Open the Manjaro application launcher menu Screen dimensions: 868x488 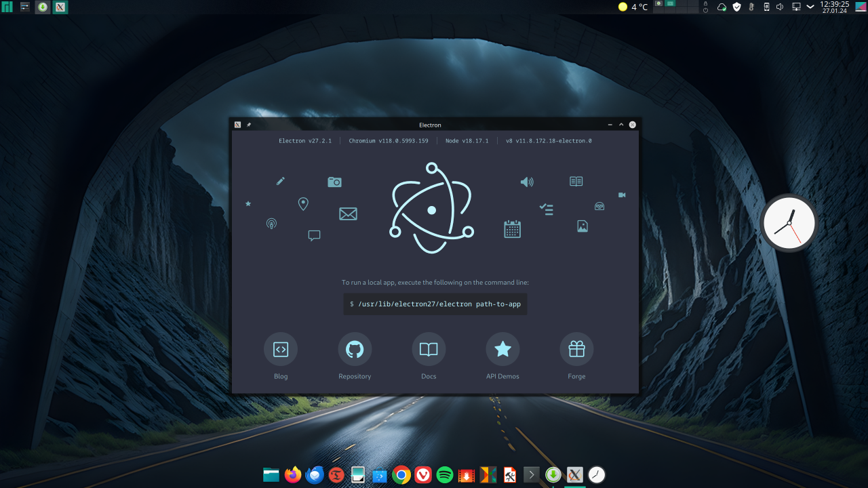pyautogui.click(x=7, y=7)
